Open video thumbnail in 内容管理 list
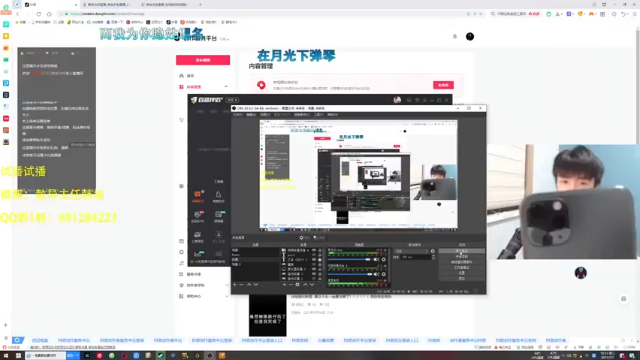The image size is (640, 360). click(x=268, y=315)
